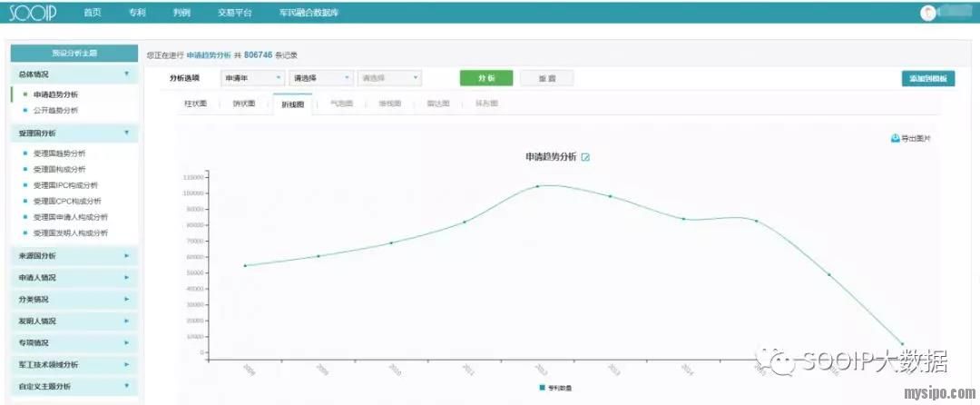The height and width of the screenshot is (405, 980).
Task: Switch to the 柱状图 chart tab
Action: [196, 104]
